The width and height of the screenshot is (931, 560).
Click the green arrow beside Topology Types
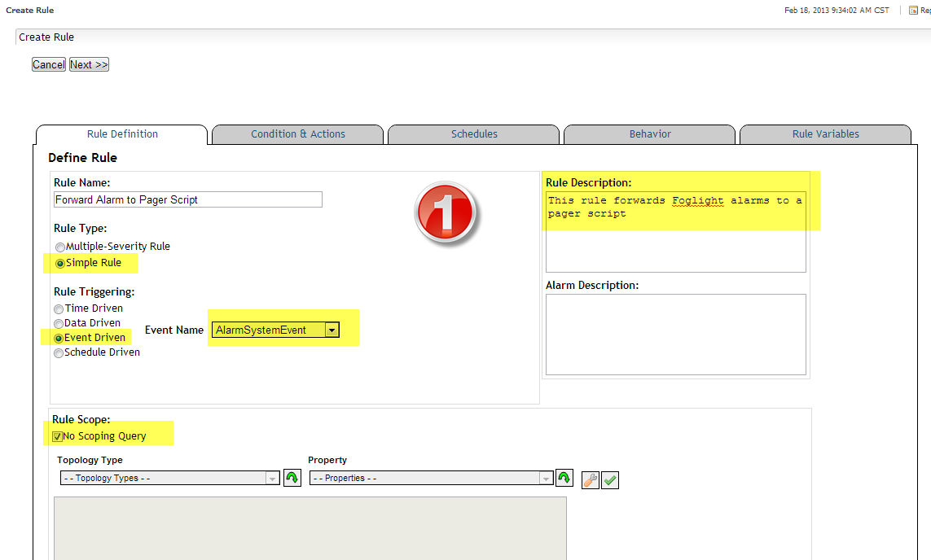(x=292, y=479)
